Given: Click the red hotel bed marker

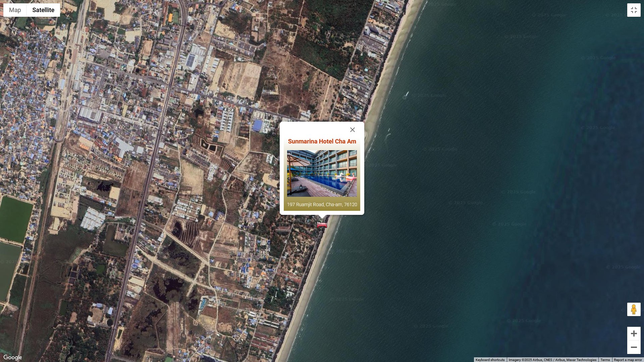Looking at the screenshot, I should (322, 225).
